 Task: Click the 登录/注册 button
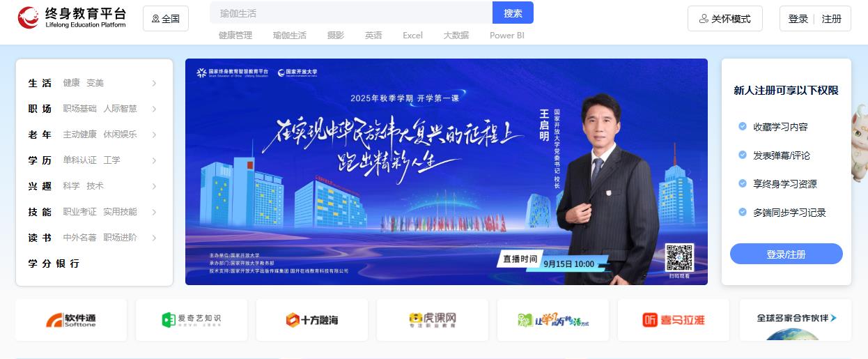tap(786, 254)
